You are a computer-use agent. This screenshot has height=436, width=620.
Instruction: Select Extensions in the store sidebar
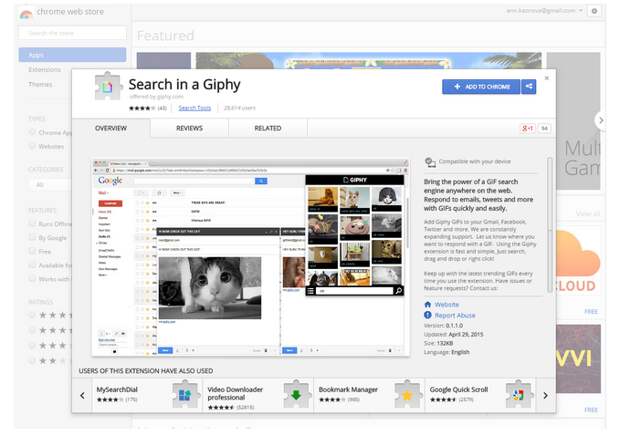pyautogui.click(x=45, y=70)
